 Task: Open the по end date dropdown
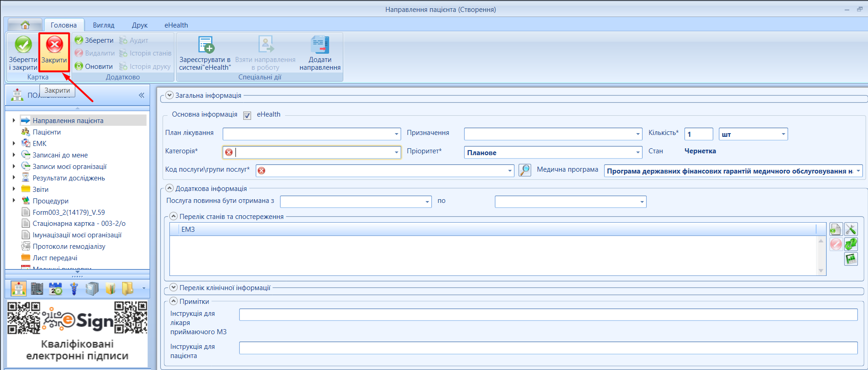click(x=642, y=202)
